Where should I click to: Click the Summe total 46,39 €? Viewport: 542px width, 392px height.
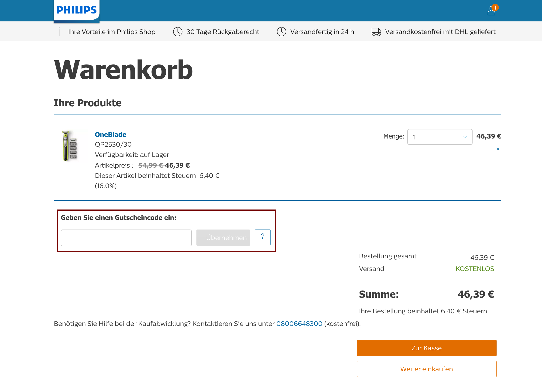(476, 294)
